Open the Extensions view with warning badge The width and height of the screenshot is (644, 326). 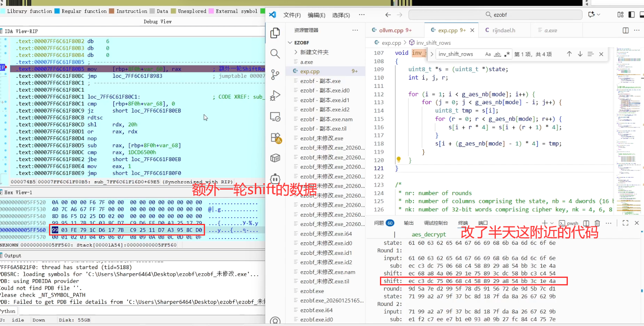pyautogui.click(x=275, y=137)
